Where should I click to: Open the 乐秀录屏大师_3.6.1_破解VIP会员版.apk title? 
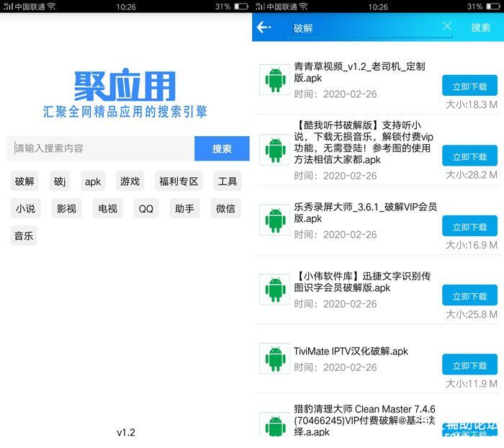366,212
